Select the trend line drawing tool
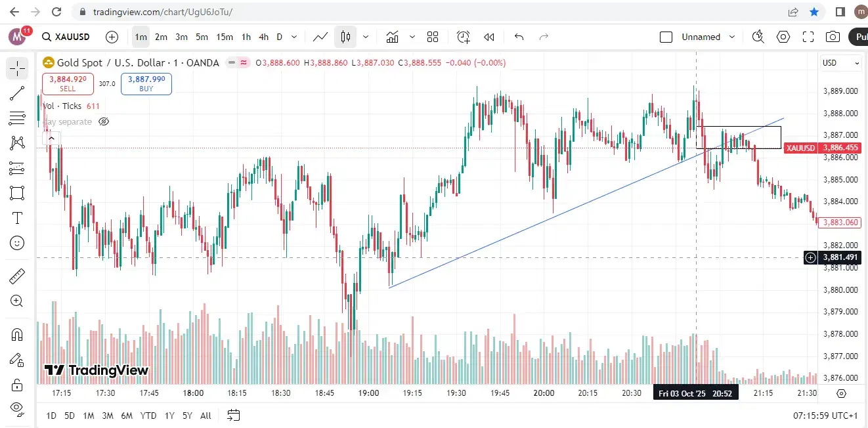Image resolution: width=868 pixels, height=428 pixels. click(17, 93)
